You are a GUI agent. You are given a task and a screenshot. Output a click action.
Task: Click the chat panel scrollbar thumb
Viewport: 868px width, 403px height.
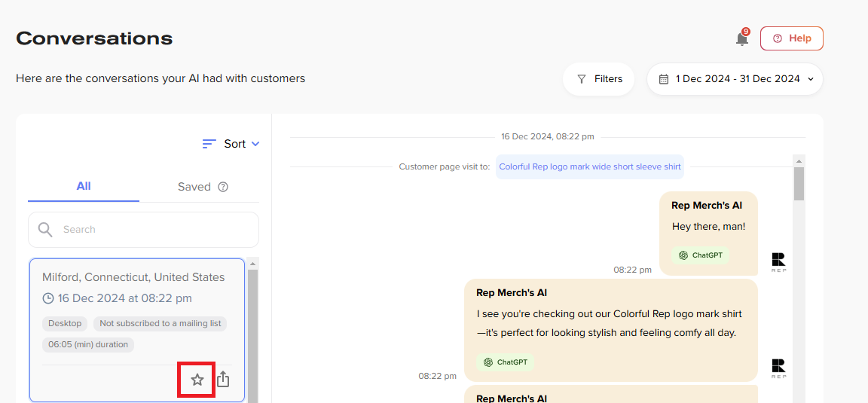pos(799,183)
